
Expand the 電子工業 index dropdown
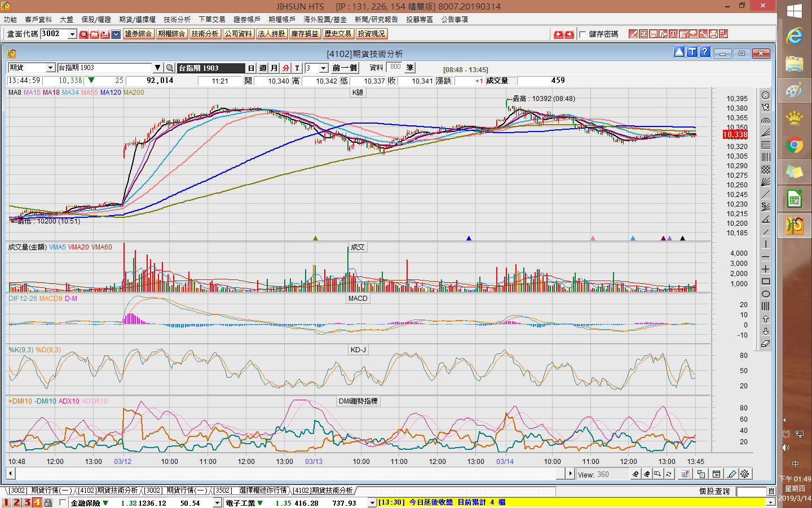(372, 503)
